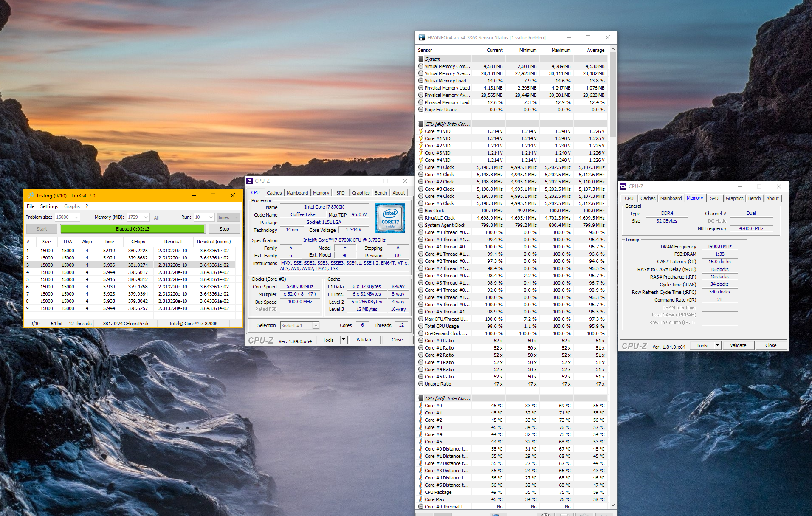Expand the Memory (MiB) combo box

(x=146, y=217)
